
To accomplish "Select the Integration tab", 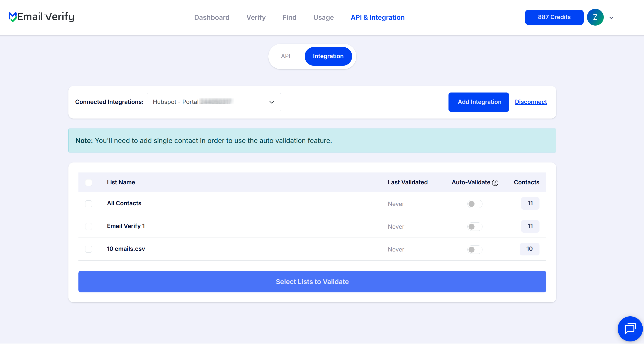I will point(328,56).
